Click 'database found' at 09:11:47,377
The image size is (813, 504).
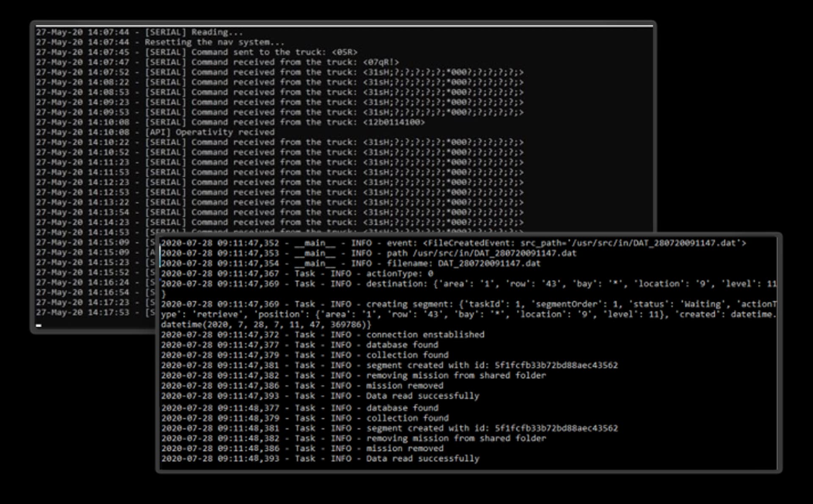(402, 345)
